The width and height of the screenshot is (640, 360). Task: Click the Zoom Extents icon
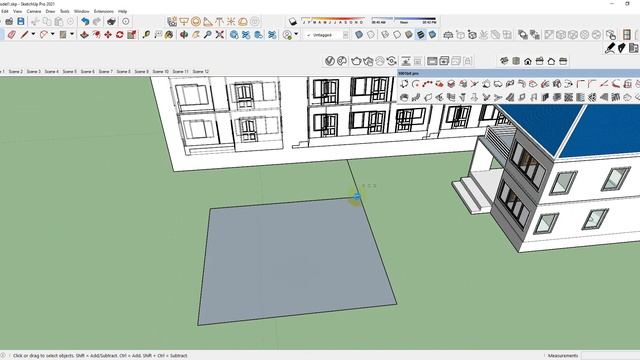pos(220,35)
